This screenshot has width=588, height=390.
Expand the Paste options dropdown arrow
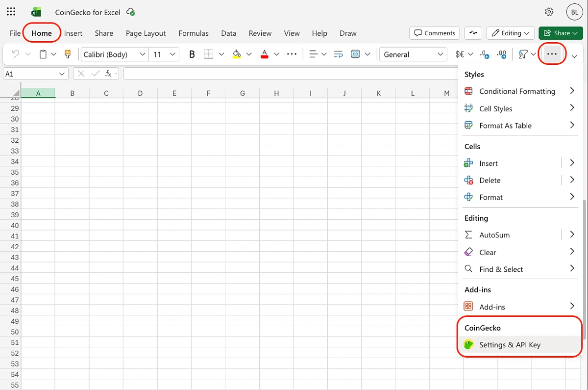(x=54, y=54)
